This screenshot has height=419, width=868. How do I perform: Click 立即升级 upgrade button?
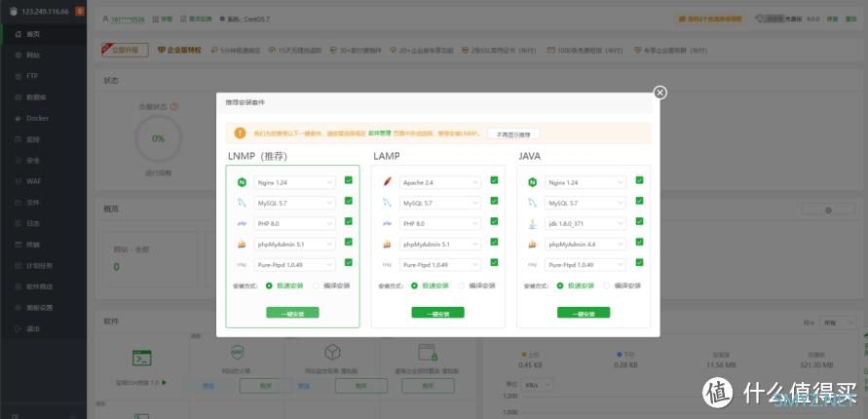(125, 50)
